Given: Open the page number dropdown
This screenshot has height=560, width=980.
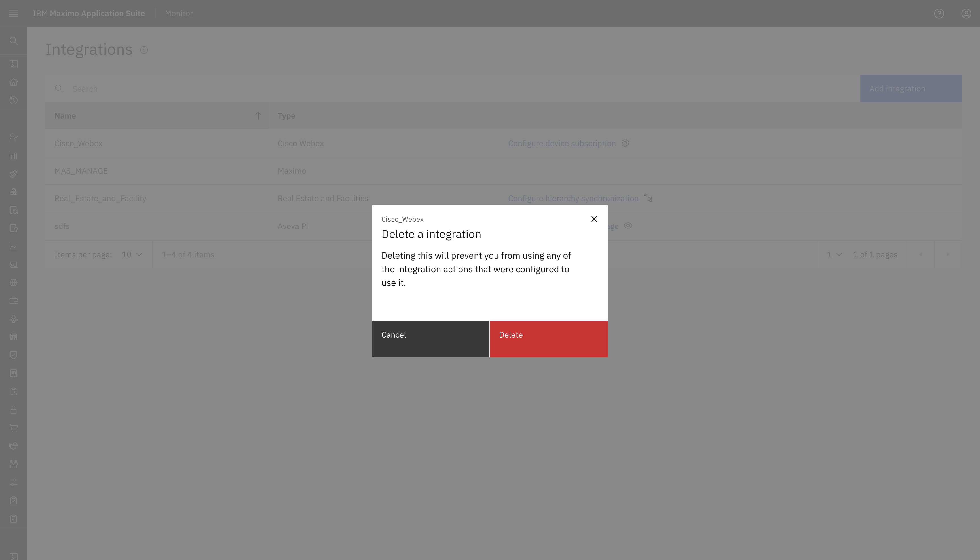Looking at the screenshot, I should [x=834, y=255].
